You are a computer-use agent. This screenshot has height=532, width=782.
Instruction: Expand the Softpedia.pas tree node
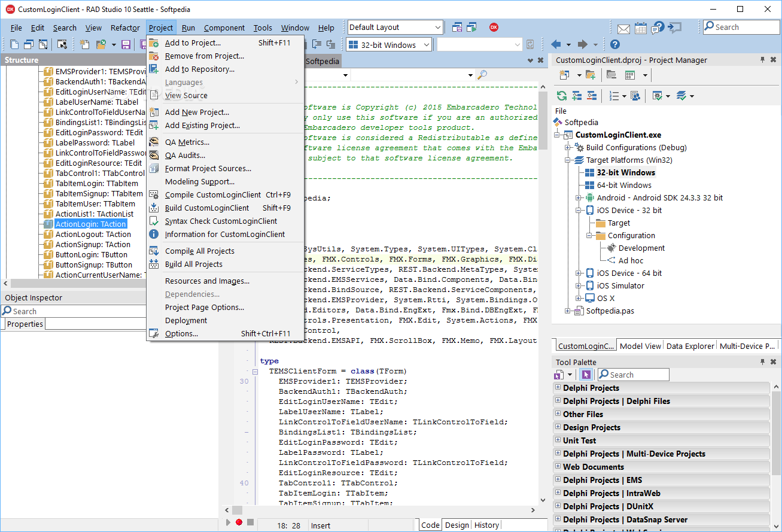click(568, 311)
